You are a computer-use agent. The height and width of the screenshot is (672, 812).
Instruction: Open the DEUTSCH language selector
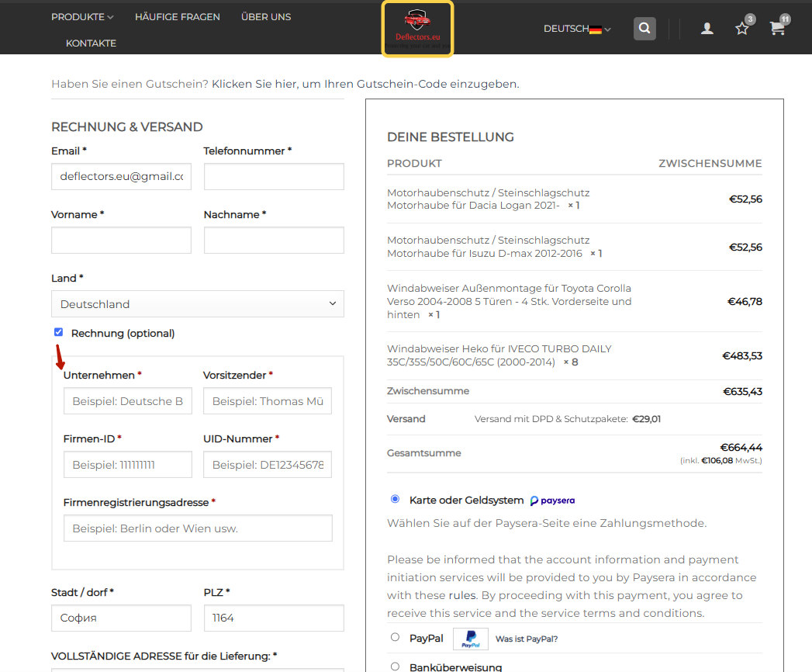[x=577, y=29]
